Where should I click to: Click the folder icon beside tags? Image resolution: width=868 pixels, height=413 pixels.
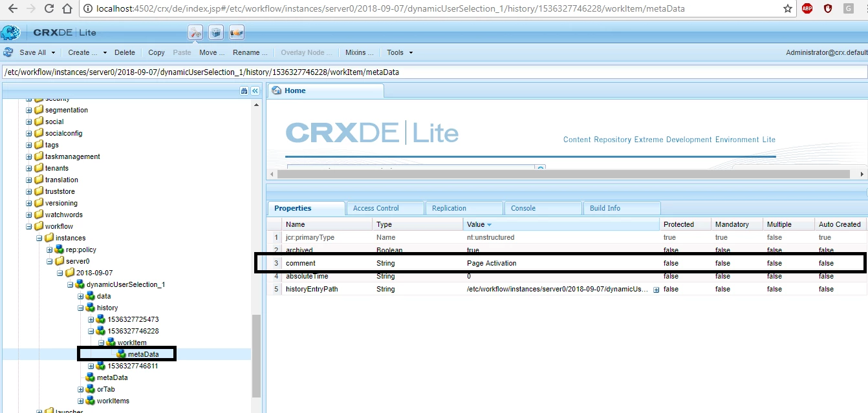[x=39, y=145]
